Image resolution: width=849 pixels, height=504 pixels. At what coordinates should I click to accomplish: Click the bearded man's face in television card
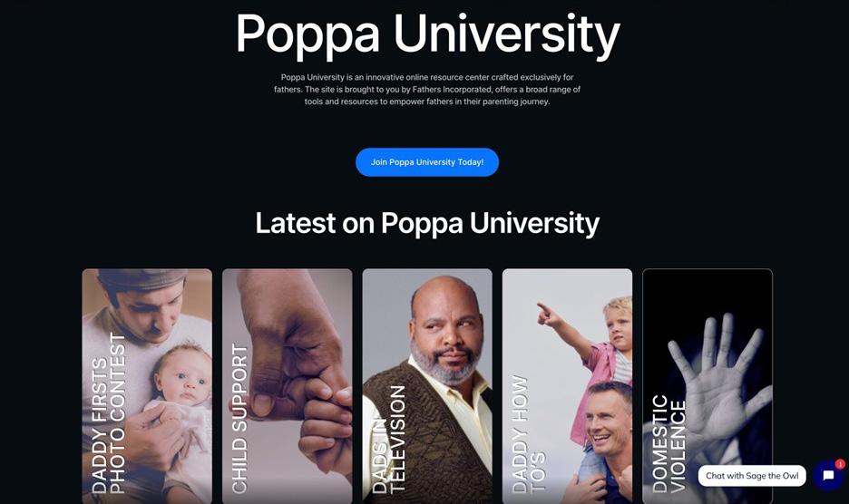(444, 335)
